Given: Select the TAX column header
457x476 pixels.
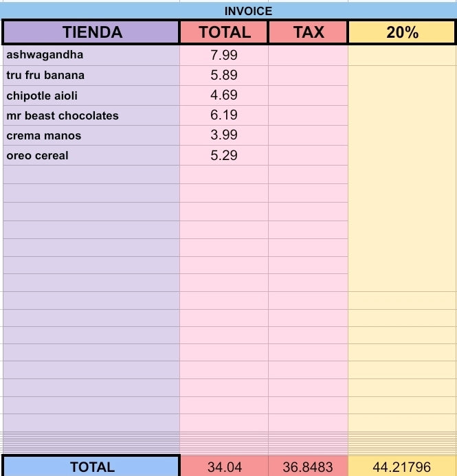Looking at the screenshot, I should click(308, 32).
